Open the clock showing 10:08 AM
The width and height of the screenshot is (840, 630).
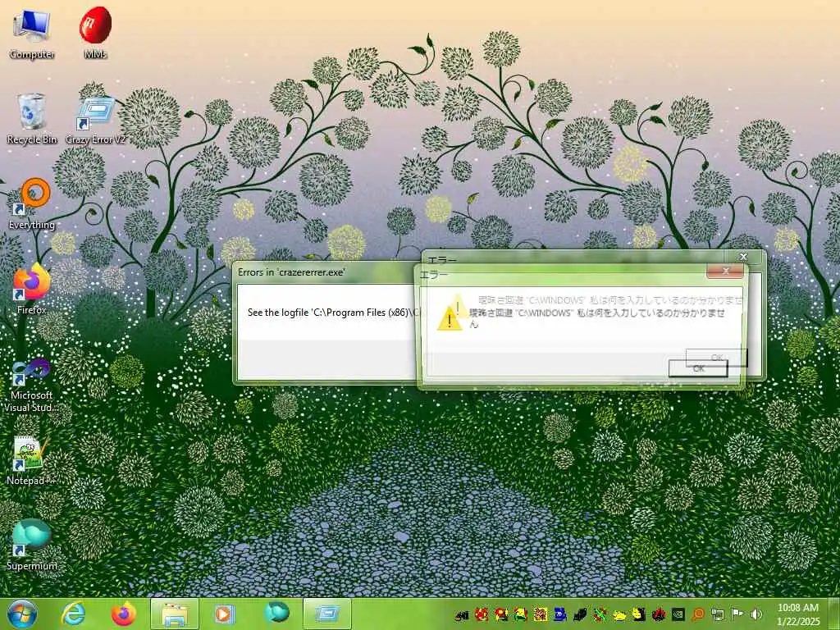797,614
